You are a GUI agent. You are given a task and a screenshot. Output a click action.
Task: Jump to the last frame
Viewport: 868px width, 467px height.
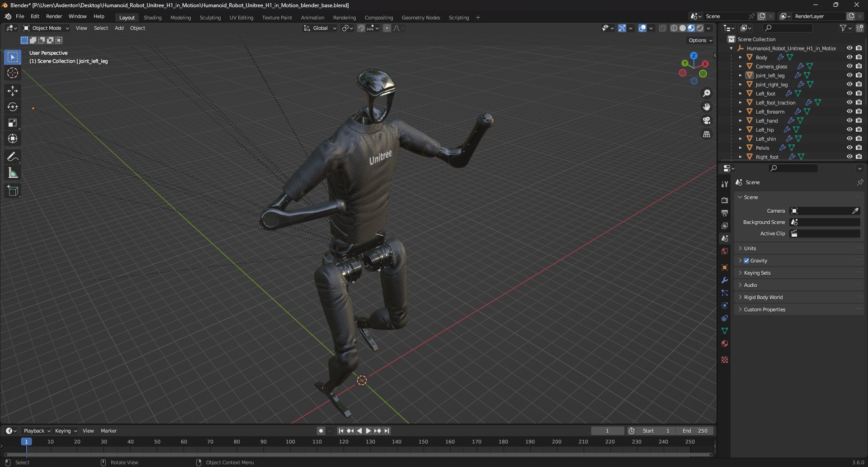click(387, 431)
